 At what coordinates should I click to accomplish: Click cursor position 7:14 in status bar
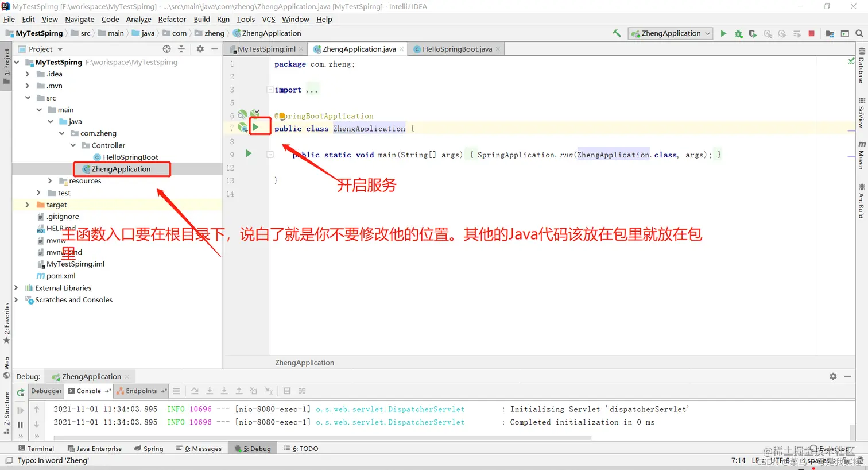click(738, 460)
